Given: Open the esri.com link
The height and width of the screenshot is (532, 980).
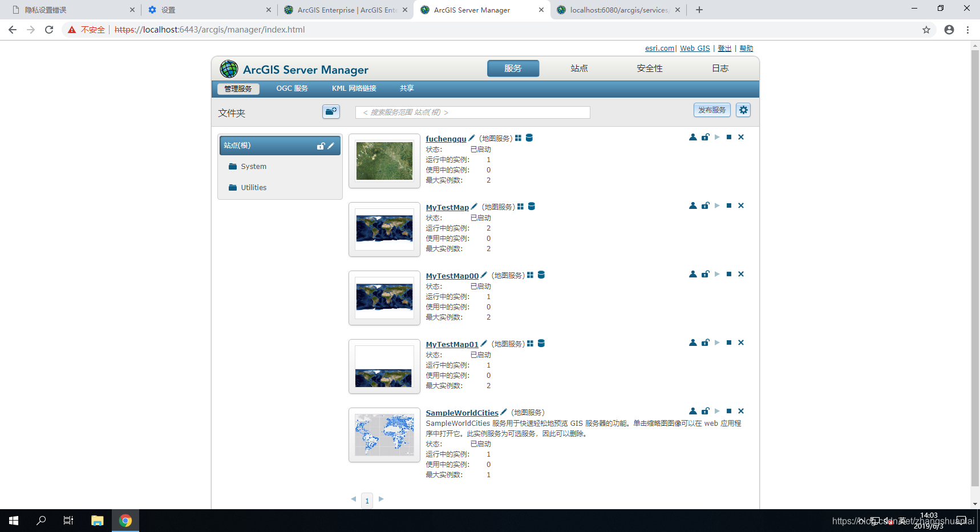Looking at the screenshot, I should click(x=659, y=49).
